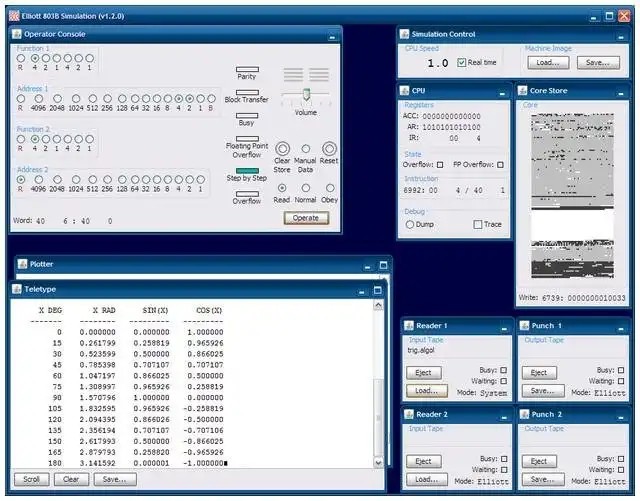Toggle Address 1 bit 4096
Viewport: 640px width, 501px height.
click(x=38, y=98)
